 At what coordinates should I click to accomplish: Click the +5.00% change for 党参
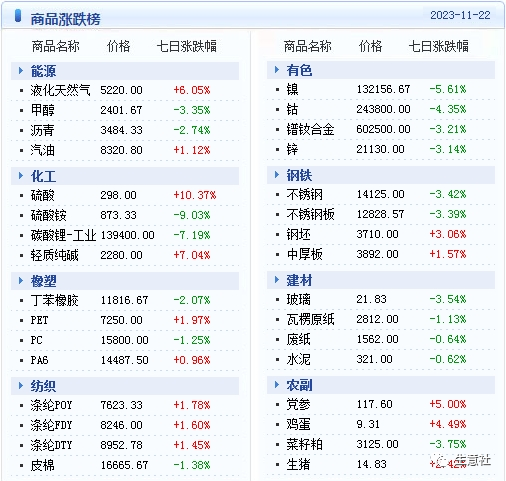click(448, 404)
